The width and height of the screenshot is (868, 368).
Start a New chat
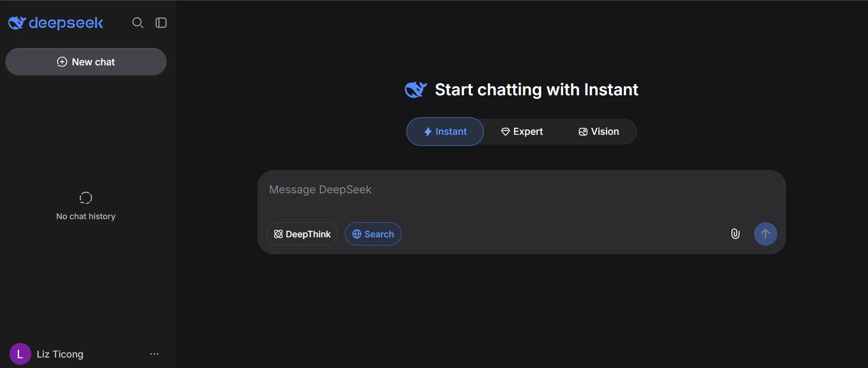click(x=86, y=62)
